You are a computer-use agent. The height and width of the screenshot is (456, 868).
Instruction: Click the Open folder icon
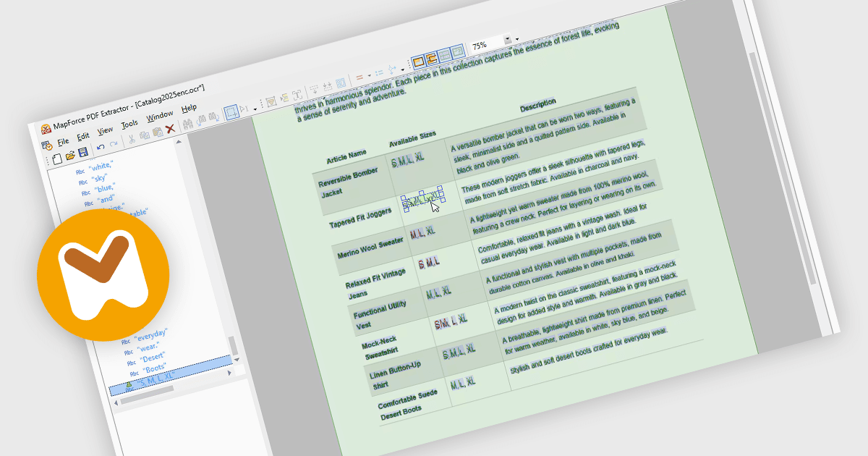tap(70, 156)
